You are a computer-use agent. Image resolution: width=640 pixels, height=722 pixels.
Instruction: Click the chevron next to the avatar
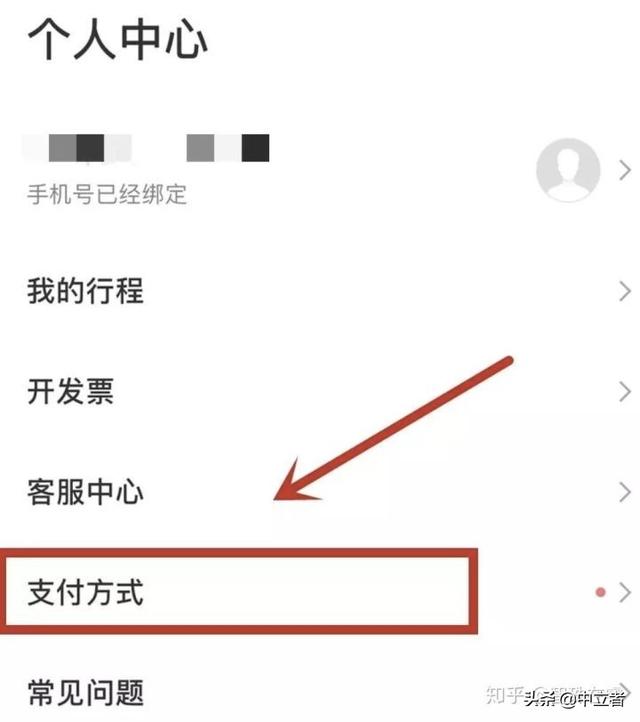pyautogui.click(x=624, y=170)
